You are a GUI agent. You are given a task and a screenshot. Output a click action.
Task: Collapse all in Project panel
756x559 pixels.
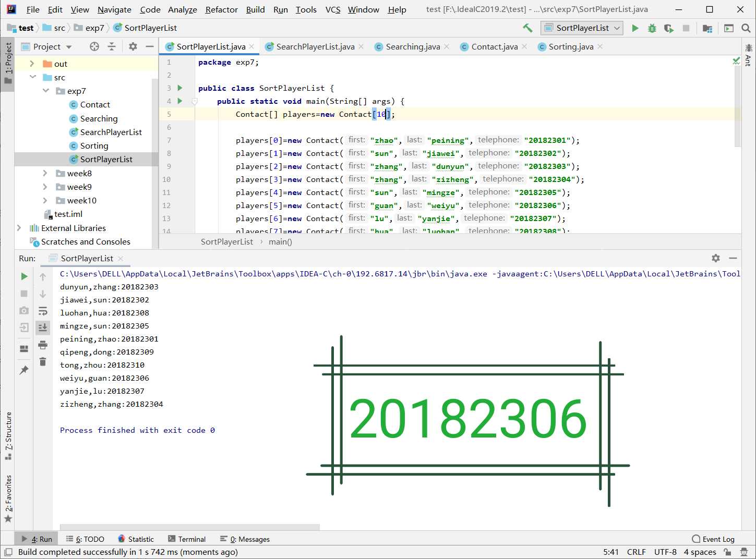click(112, 46)
